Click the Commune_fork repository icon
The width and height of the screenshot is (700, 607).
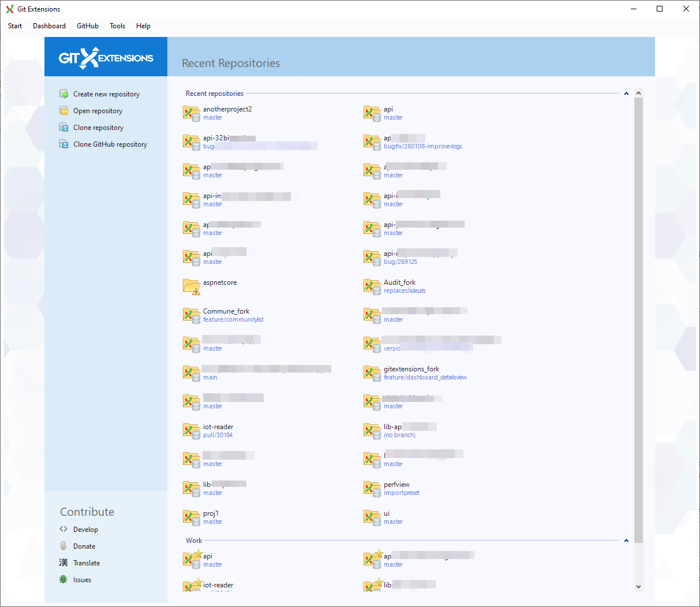192,315
